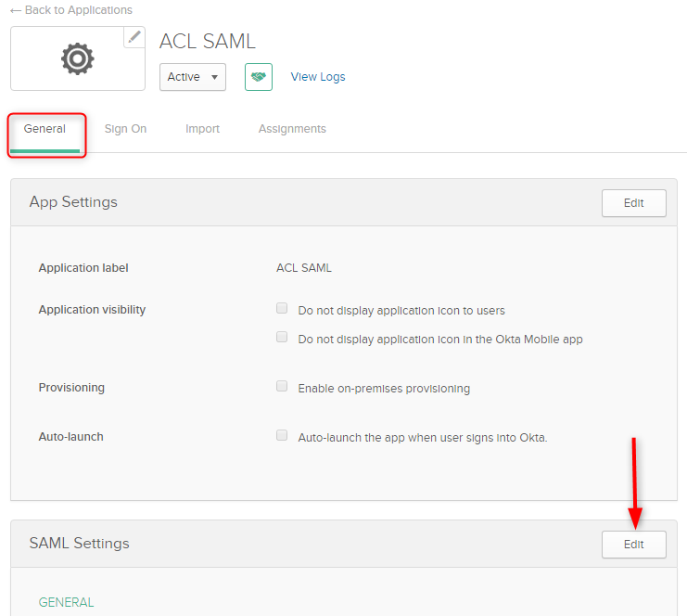Viewport: 687px width, 616px height.
Task: Open the Assignments tab
Action: (x=292, y=129)
